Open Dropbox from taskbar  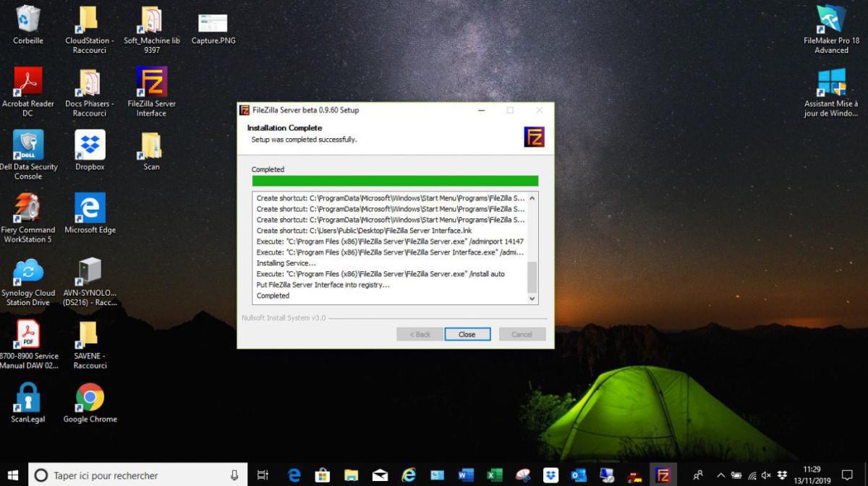(x=551, y=475)
